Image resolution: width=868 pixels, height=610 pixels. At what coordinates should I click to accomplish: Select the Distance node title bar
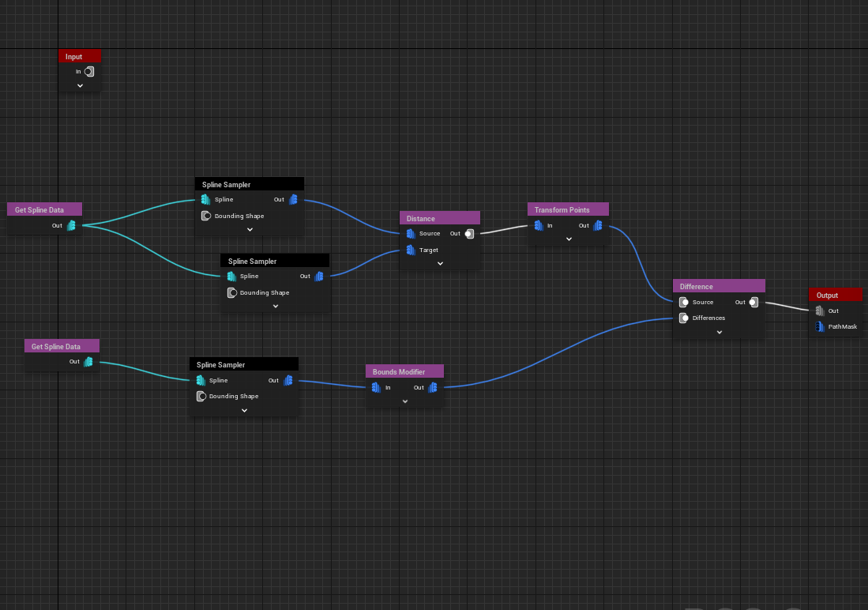[440, 218]
